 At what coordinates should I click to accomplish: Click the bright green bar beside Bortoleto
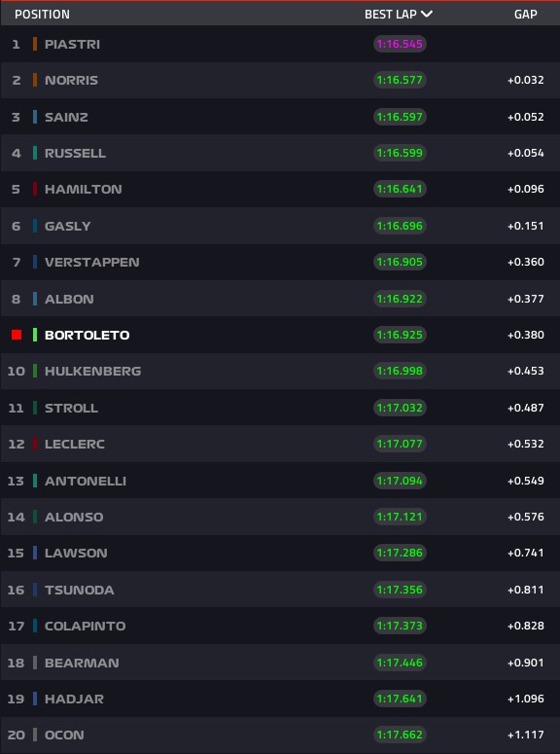(35, 335)
